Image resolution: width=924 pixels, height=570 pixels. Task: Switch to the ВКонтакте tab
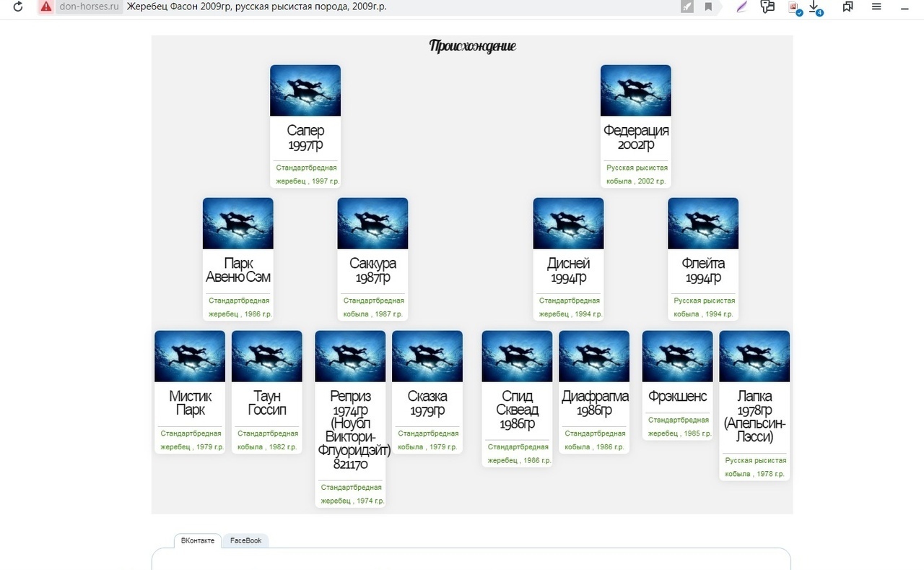pos(198,540)
